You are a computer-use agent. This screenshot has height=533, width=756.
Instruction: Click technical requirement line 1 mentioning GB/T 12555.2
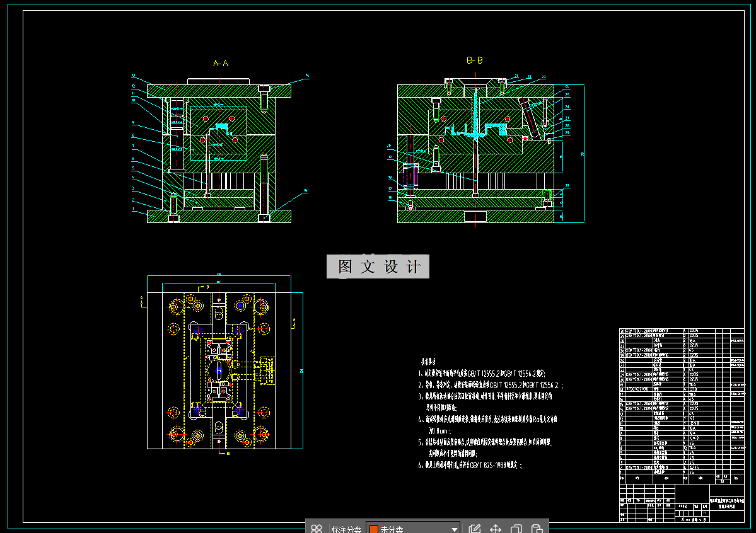point(482,374)
